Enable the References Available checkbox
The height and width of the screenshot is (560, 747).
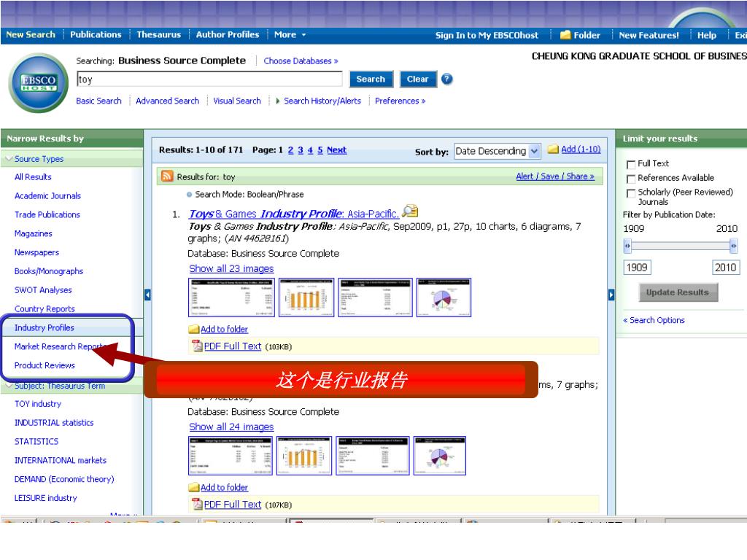(631, 179)
